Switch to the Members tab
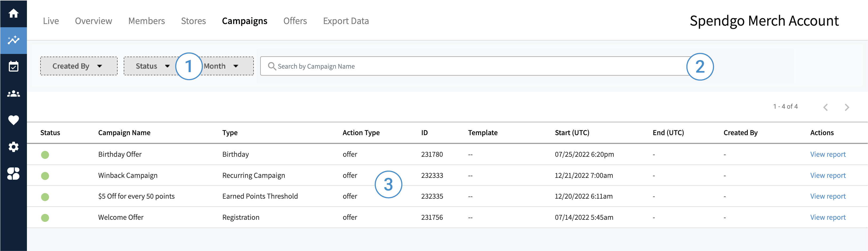 (146, 21)
